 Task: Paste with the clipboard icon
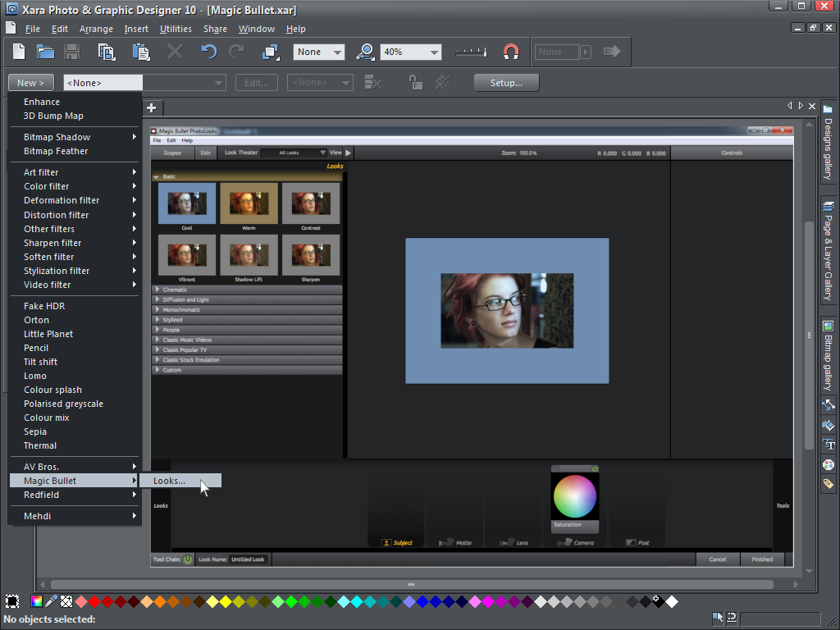pos(141,52)
